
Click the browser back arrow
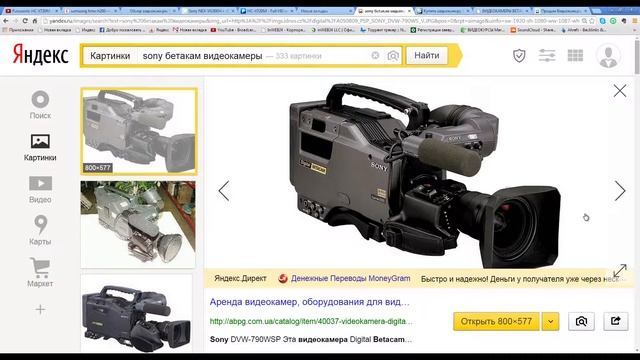(6, 21)
